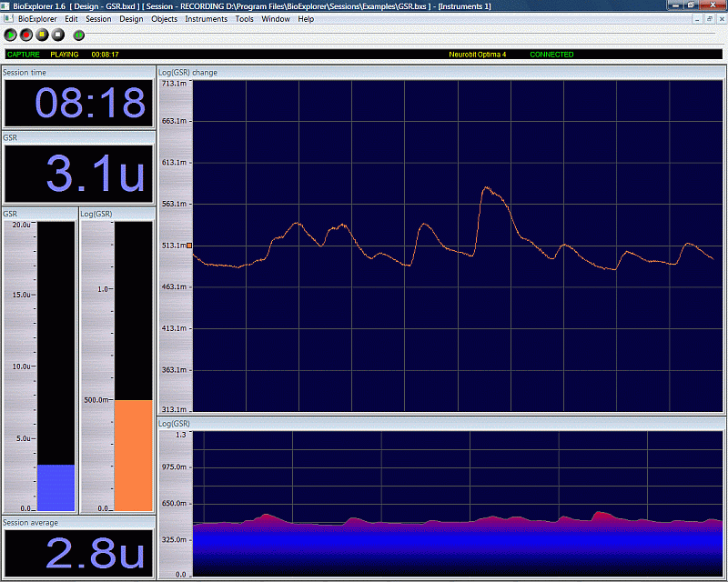This screenshot has height=582, width=728.
Task: Open the Window menu
Action: pyautogui.click(x=276, y=19)
